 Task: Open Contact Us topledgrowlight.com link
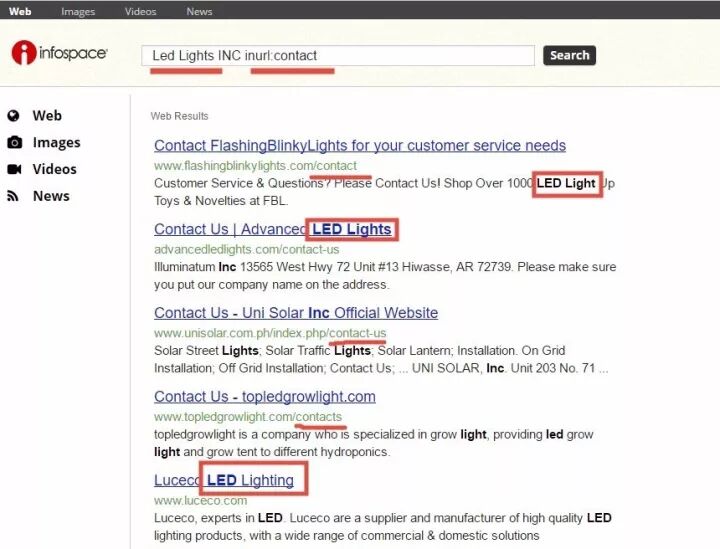pos(265,397)
